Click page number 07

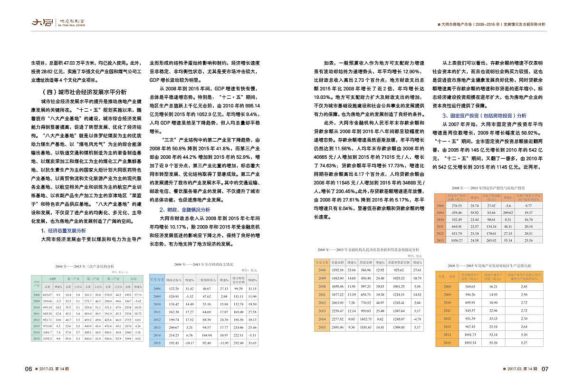(x=545, y=369)
